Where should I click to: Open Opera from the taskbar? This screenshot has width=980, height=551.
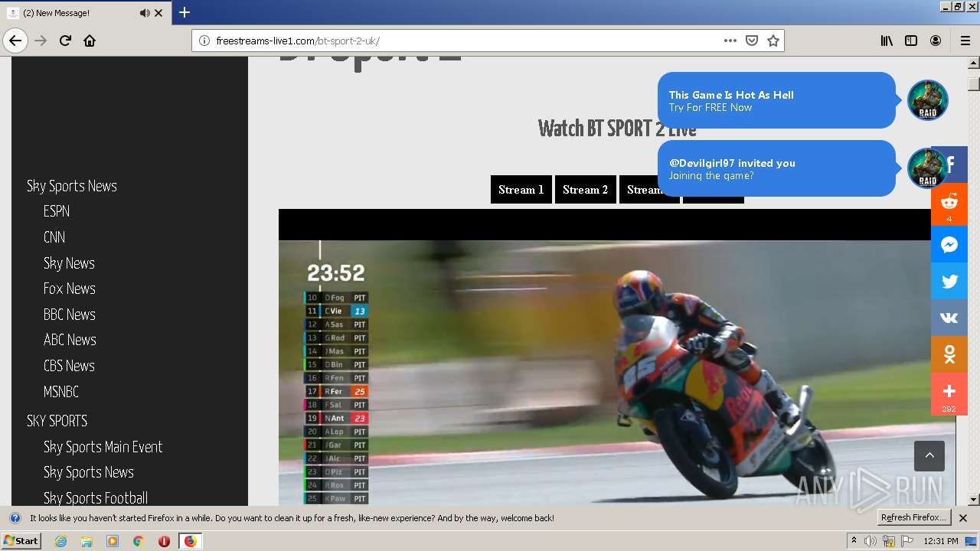tap(164, 541)
